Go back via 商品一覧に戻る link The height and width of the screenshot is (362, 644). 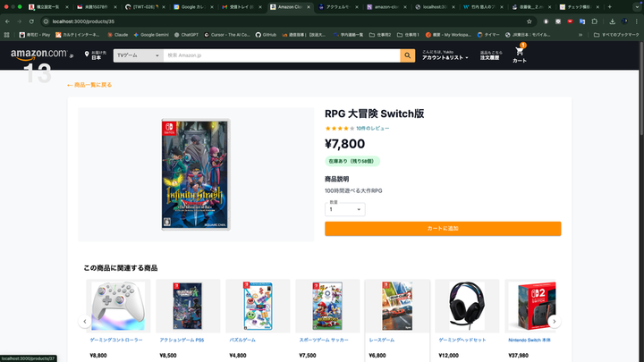[x=89, y=85]
